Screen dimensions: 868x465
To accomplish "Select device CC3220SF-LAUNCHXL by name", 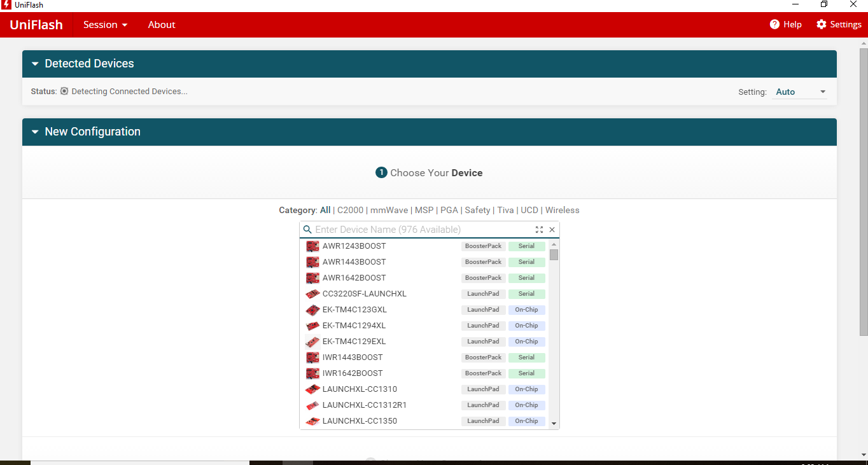I will [x=365, y=294].
